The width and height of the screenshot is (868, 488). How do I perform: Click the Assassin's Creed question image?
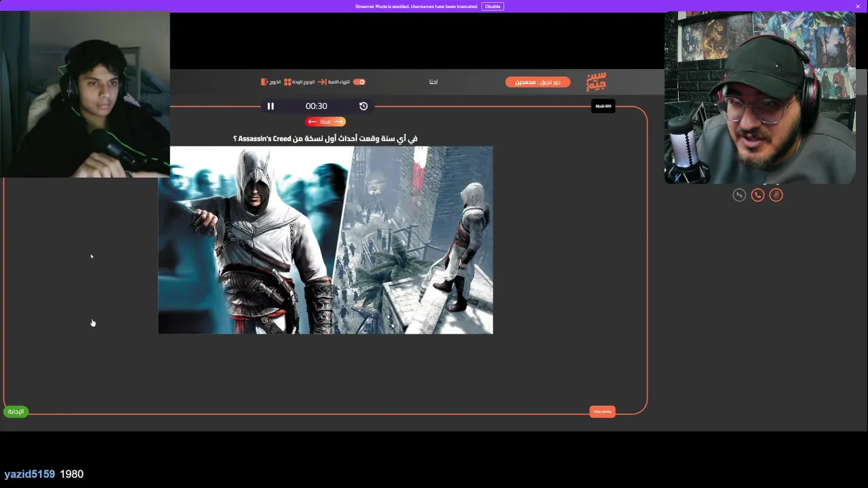(x=325, y=240)
